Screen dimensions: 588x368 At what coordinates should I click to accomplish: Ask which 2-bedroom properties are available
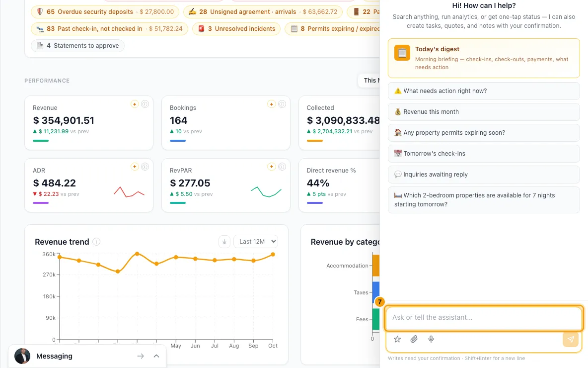(x=484, y=200)
